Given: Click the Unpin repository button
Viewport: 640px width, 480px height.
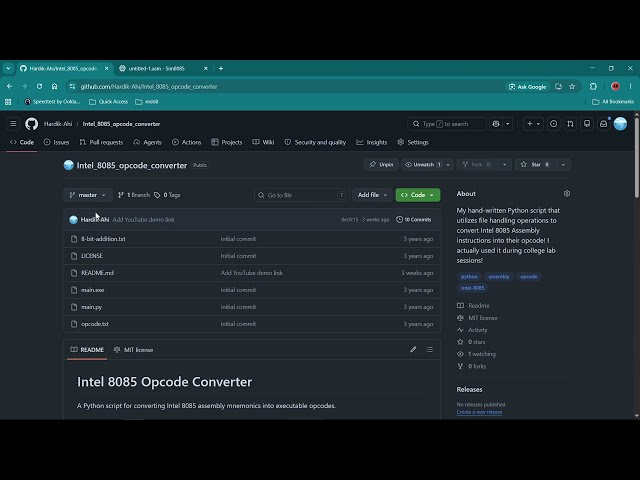Looking at the screenshot, I should (x=381, y=164).
